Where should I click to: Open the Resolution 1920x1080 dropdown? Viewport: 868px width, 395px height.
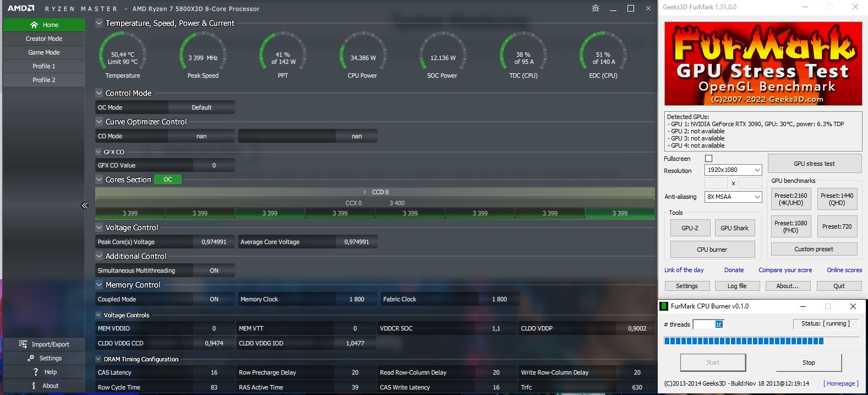pos(733,170)
